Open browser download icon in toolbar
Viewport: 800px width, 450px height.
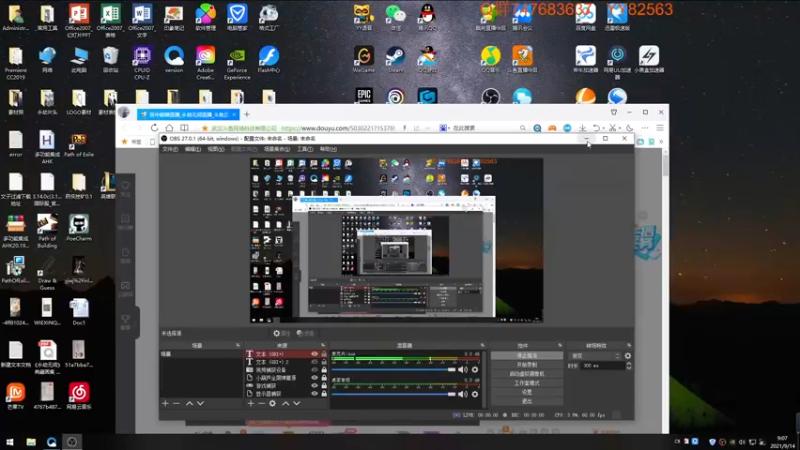tap(582, 128)
